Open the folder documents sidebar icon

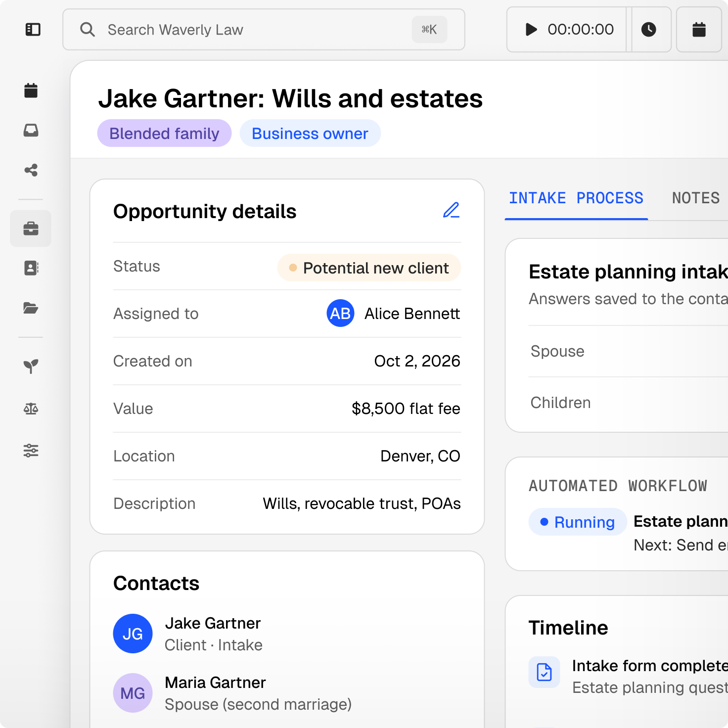[31, 308]
